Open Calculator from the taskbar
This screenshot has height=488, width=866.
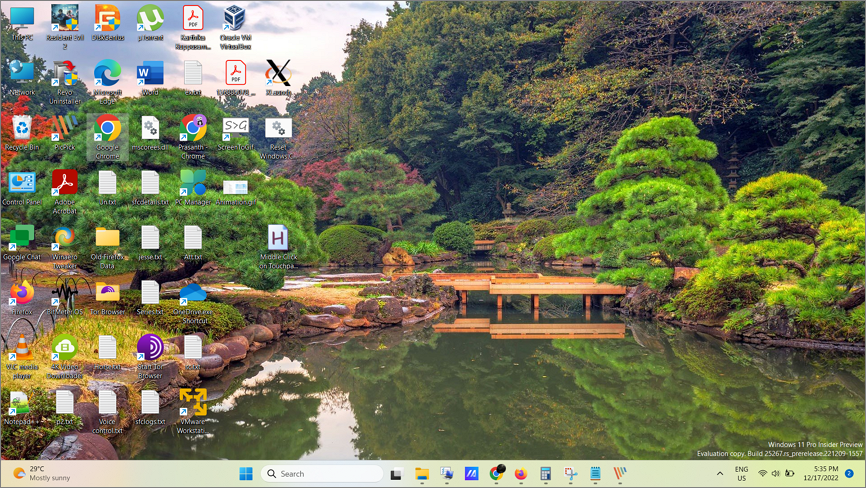545,474
